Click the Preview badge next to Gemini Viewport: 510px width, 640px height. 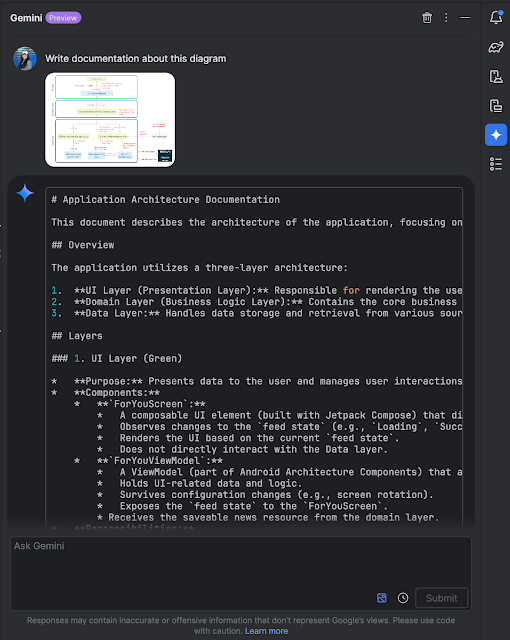point(63,18)
